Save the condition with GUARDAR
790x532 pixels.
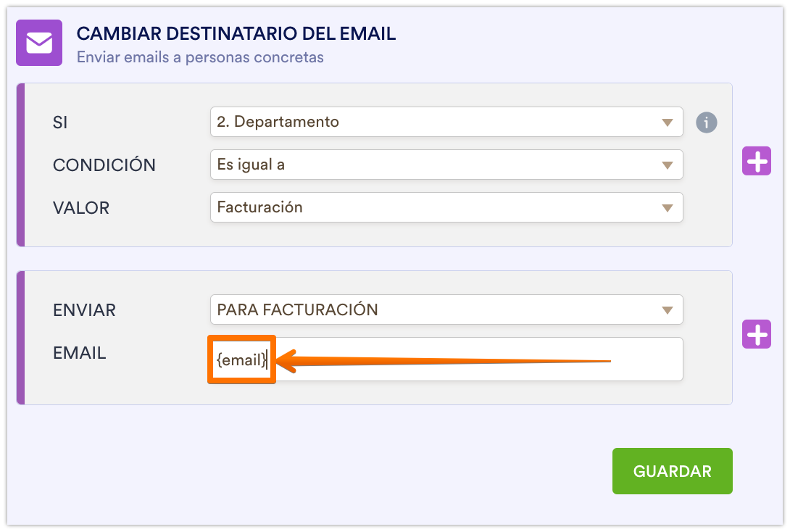point(672,471)
